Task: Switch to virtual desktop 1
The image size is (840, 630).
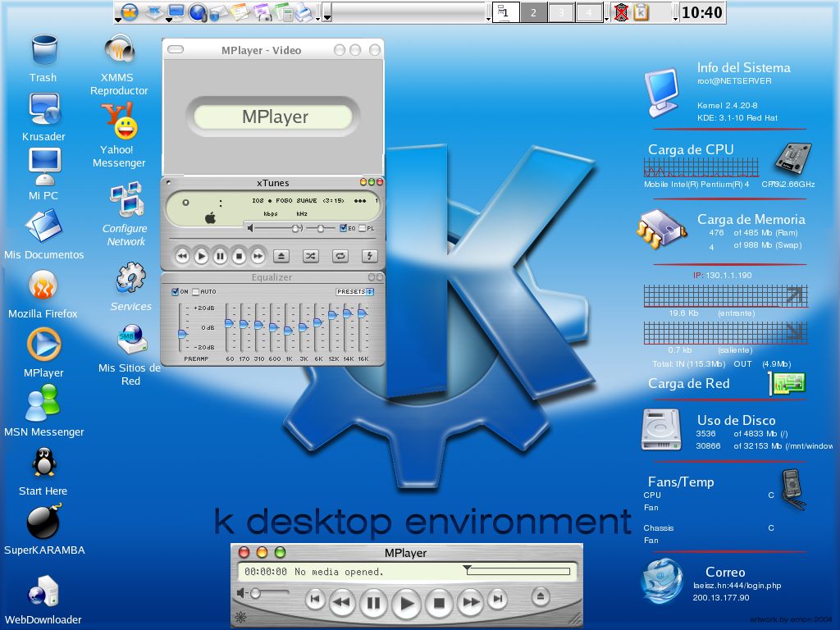Action: click(x=505, y=11)
